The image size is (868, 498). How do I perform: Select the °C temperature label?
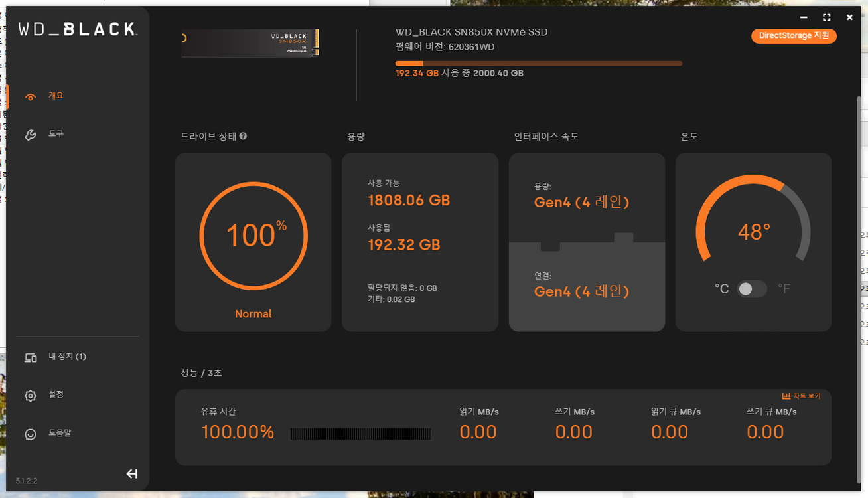721,289
